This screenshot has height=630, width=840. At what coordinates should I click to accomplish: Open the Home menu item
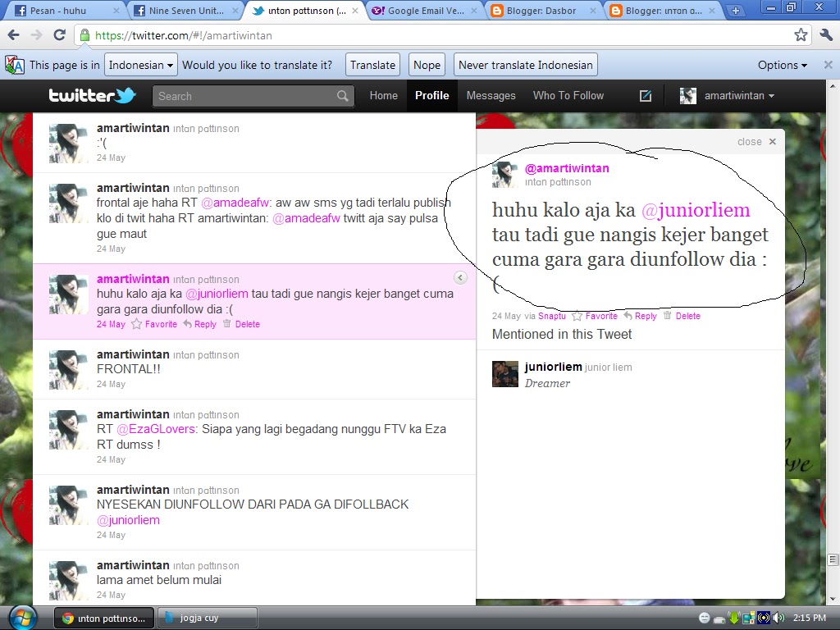click(384, 96)
